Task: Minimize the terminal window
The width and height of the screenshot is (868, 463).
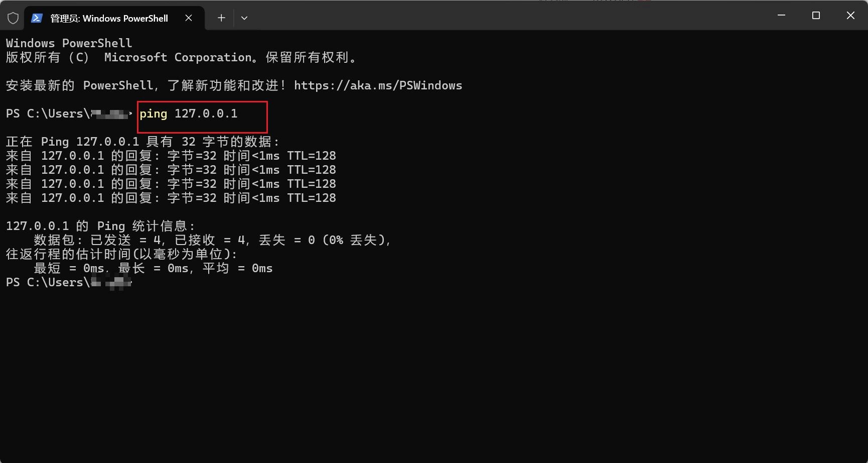Action: tap(781, 16)
